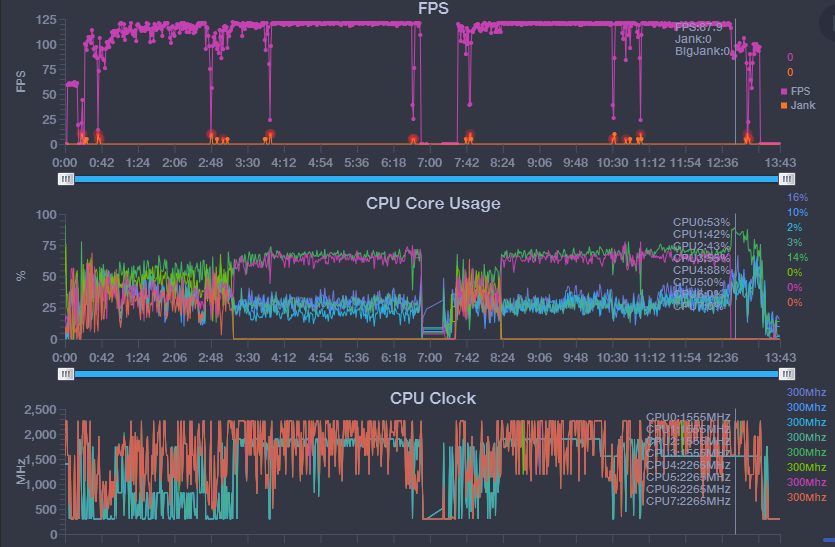Click the BigJank:0 tooltip readout
This screenshot has width=835, height=547.
coord(702,51)
